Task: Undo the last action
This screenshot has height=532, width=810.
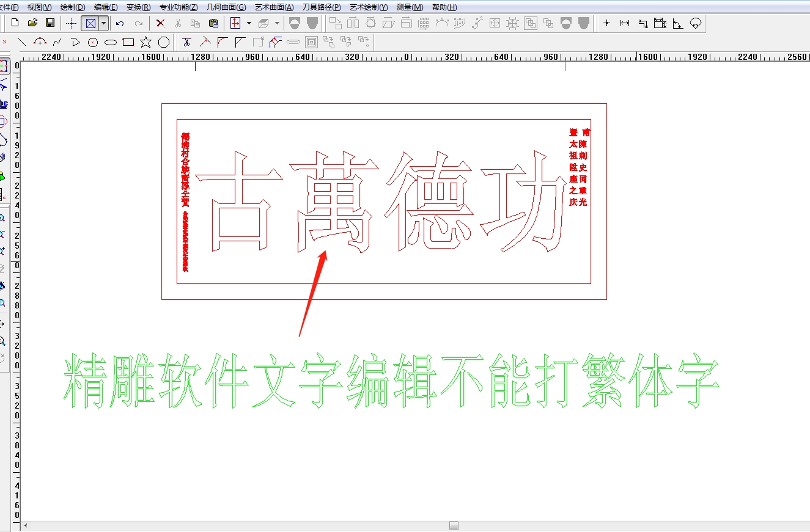Action: (x=120, y=23)
